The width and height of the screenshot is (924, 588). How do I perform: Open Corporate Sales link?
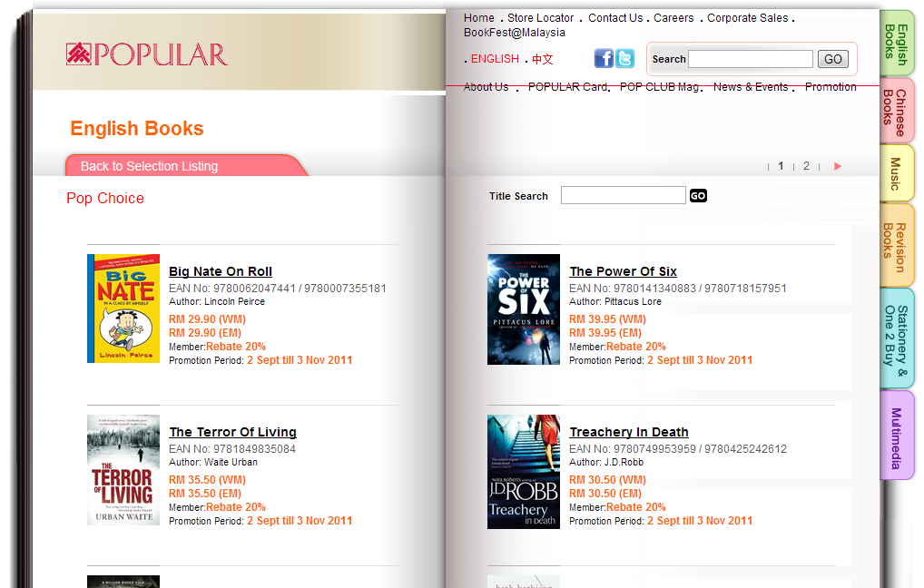(747, 17)
